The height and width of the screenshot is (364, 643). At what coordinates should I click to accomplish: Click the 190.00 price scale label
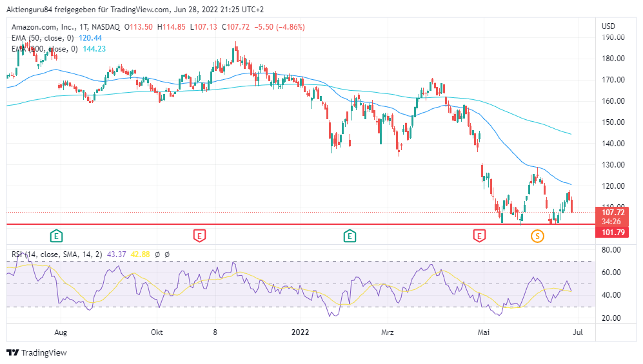[613, 37]
